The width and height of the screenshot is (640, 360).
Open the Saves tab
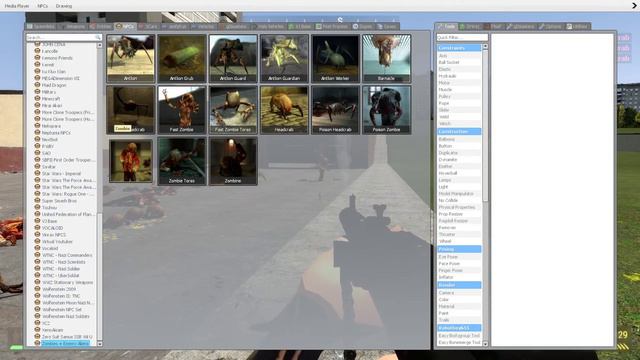click(387, 27)
